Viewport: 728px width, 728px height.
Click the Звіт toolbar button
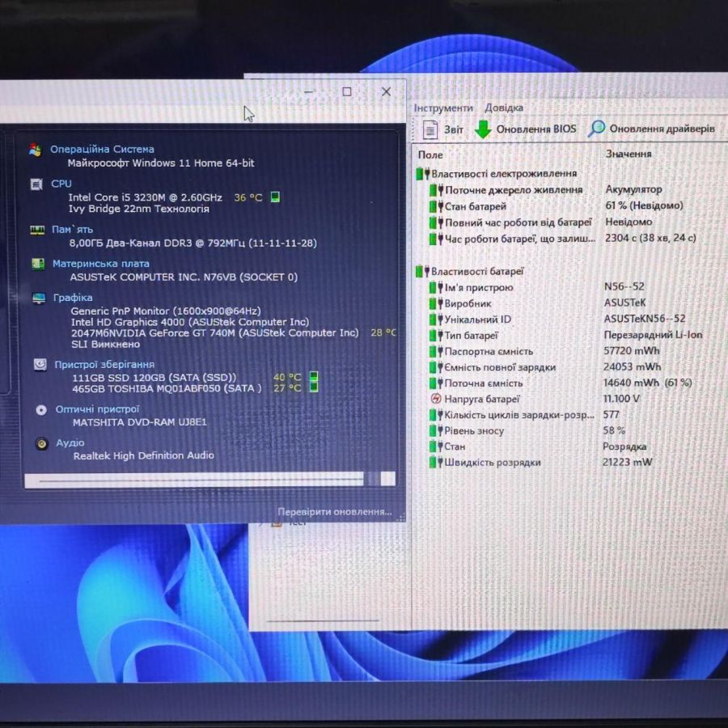point(443,129)
